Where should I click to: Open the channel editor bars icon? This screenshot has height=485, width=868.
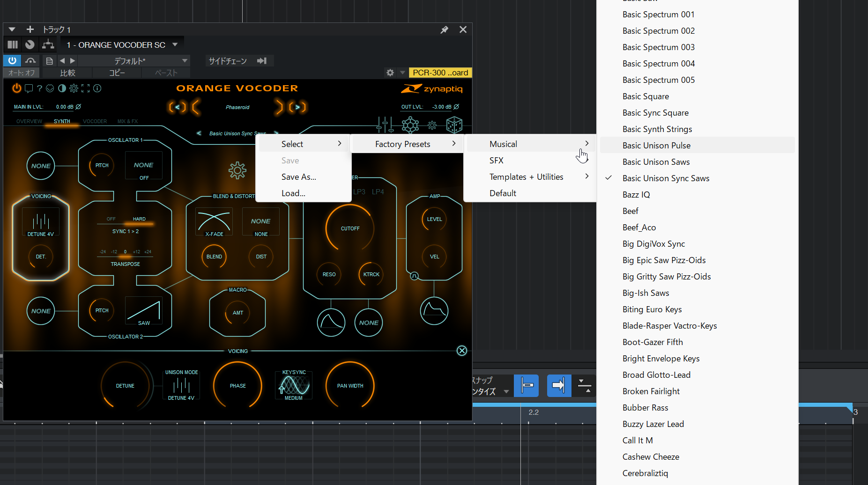click(13, 44)
